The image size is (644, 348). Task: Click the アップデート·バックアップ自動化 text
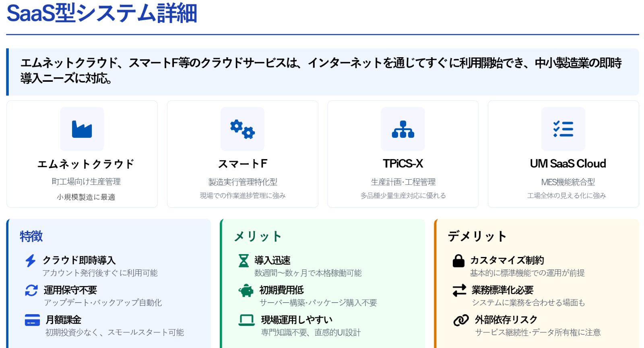tap(103, 303)
